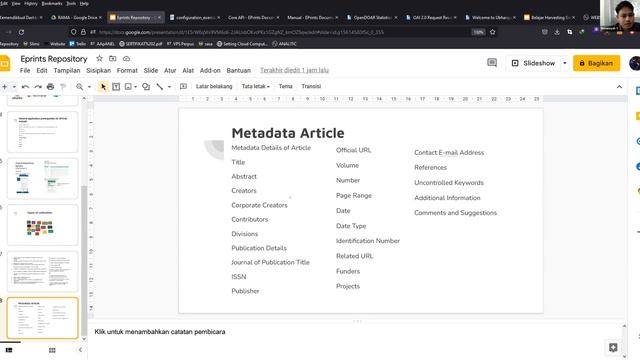The width and height of the screenshot is (640, 360).
Task: Click the 'Corporate Creators' text line
Action: (259, 205)
